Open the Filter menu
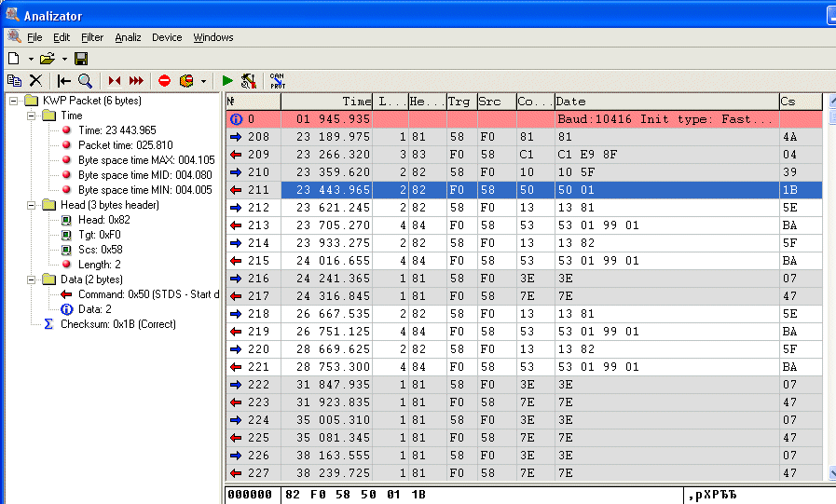This screenshot has height=504, width=836. pos(92,37)
